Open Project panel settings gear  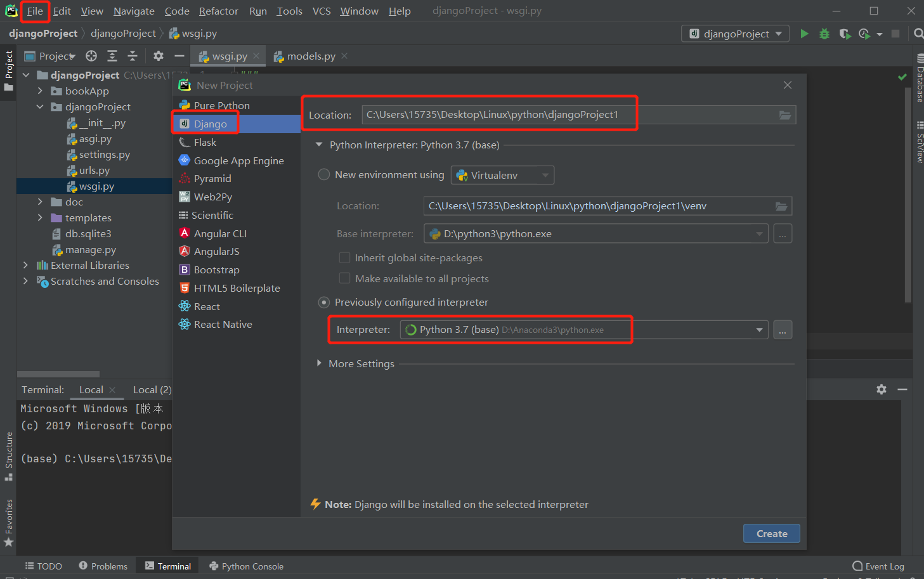pos(159,56)
